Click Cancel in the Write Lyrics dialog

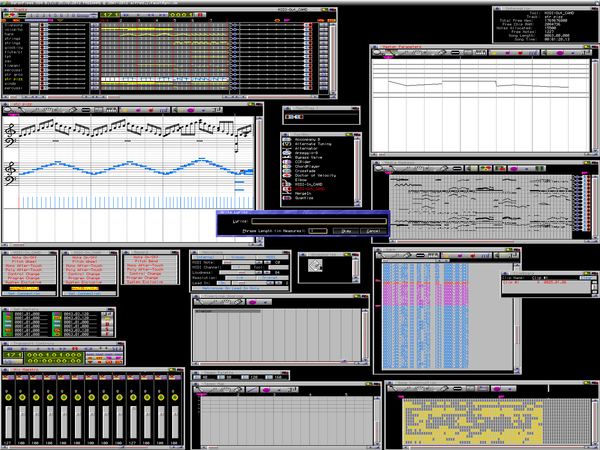pos(372,230)
